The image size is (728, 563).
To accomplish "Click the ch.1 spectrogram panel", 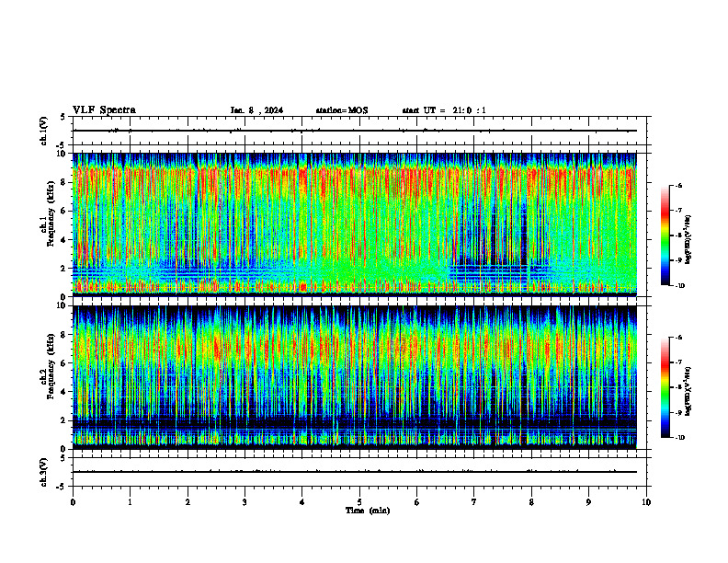I will click(355, 224).
